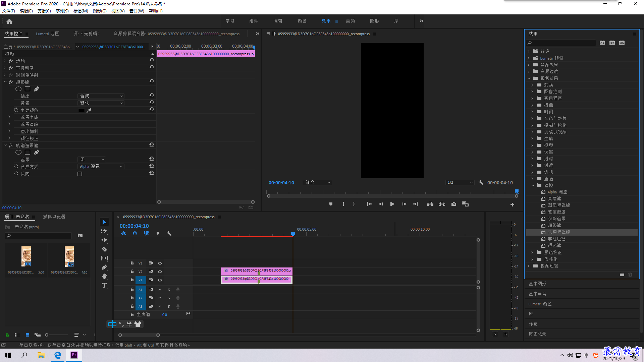Filter by 32-bit color effects icon
Viewport: 644px width, 362px height.
tap(612, 43)
